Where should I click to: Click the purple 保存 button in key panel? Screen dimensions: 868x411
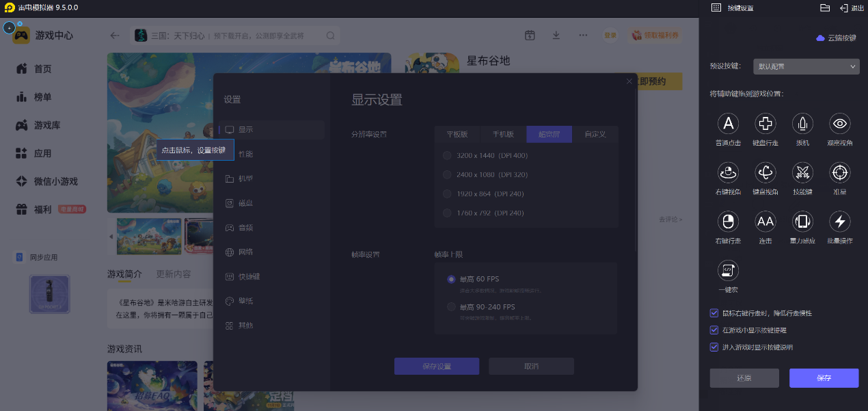[x=824, y=378]
